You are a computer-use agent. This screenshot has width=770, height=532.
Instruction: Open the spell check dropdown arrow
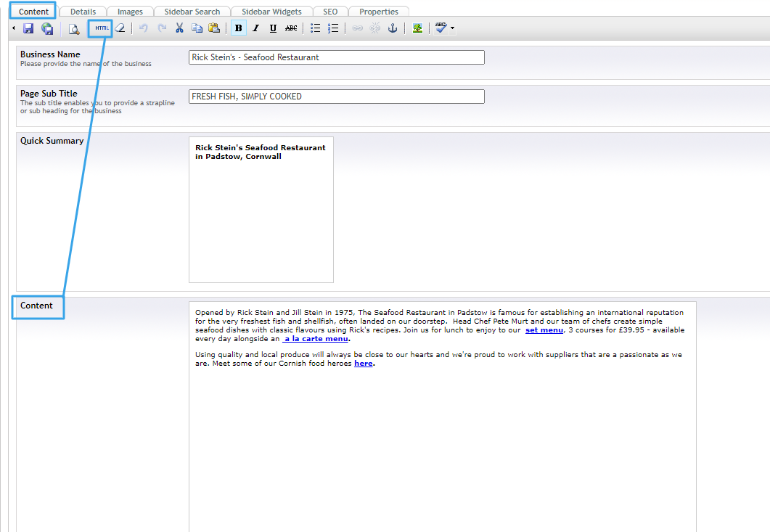(x=452, y=28)
